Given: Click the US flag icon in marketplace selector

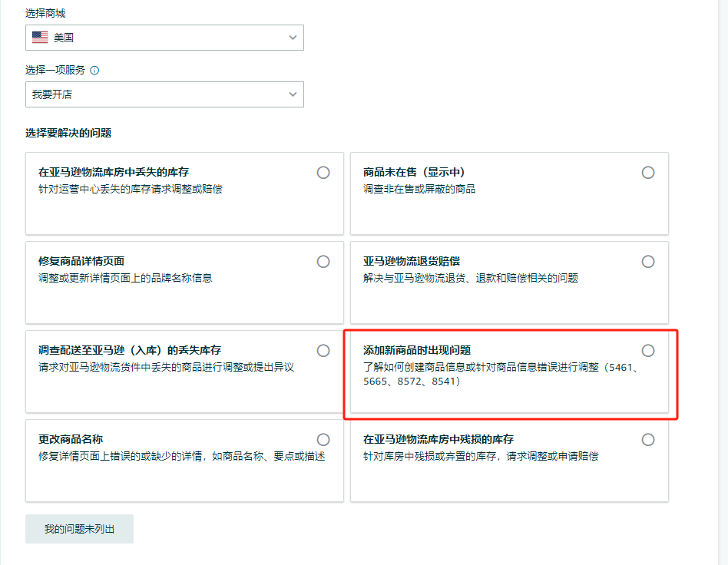Looking at the screenshot, I should click(40, 37).
